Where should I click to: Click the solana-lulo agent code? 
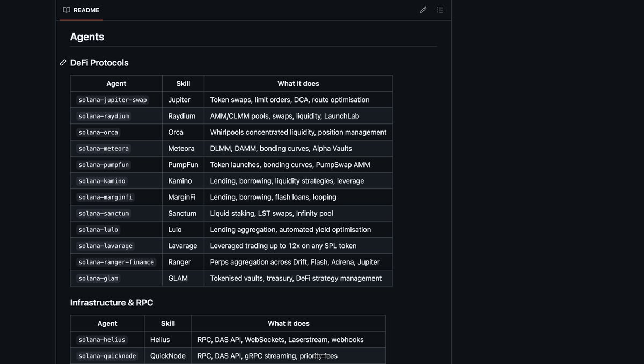click(98, 229)
